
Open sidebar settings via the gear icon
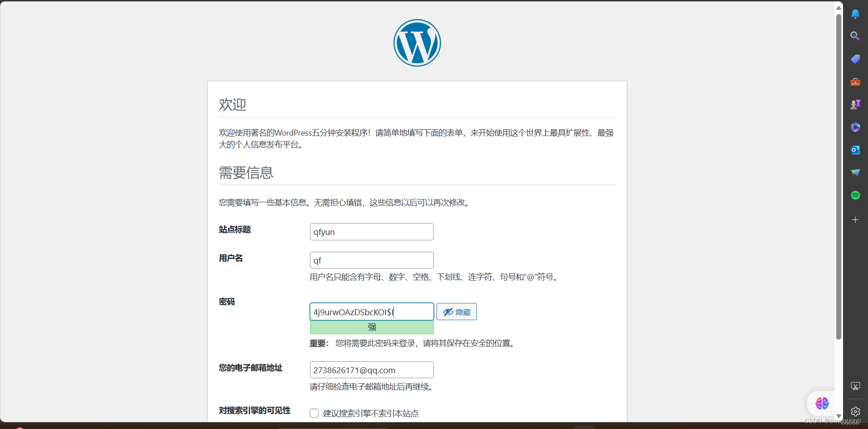[855, 411]
